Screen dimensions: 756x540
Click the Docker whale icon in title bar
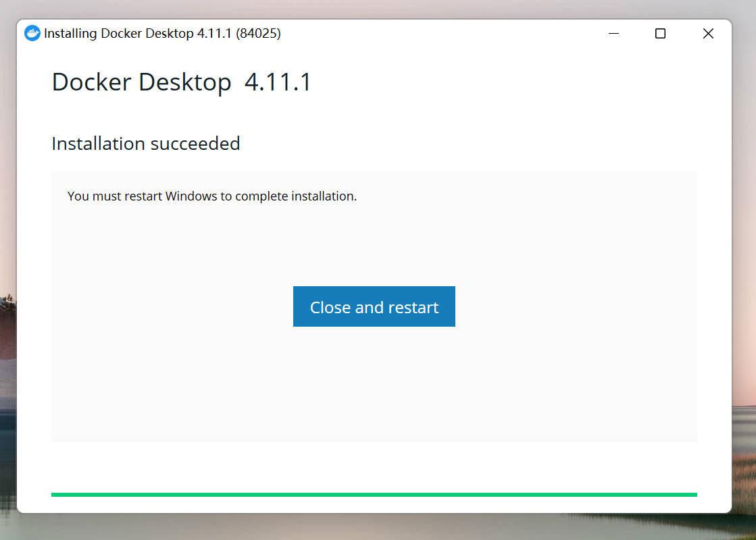(x=32, y=33)
